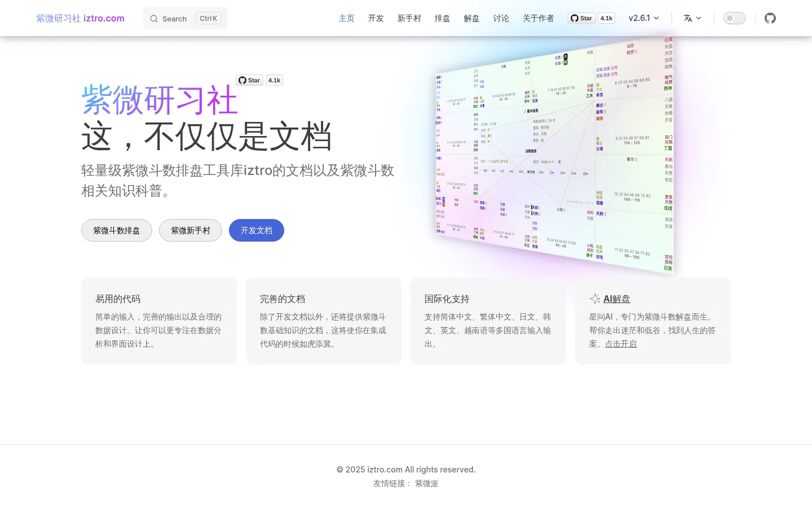
Task: Click the hero 4.1k star count badge
Action: (274, 80)
